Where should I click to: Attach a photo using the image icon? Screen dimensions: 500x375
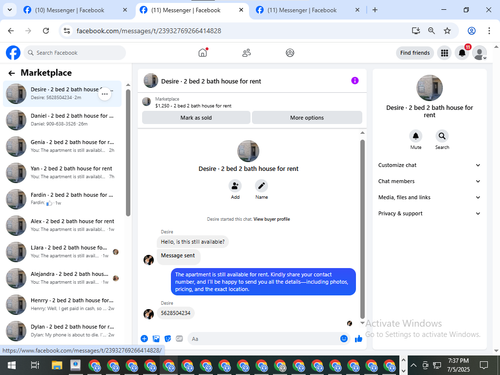pyautogui.click(x=156, y=339)
